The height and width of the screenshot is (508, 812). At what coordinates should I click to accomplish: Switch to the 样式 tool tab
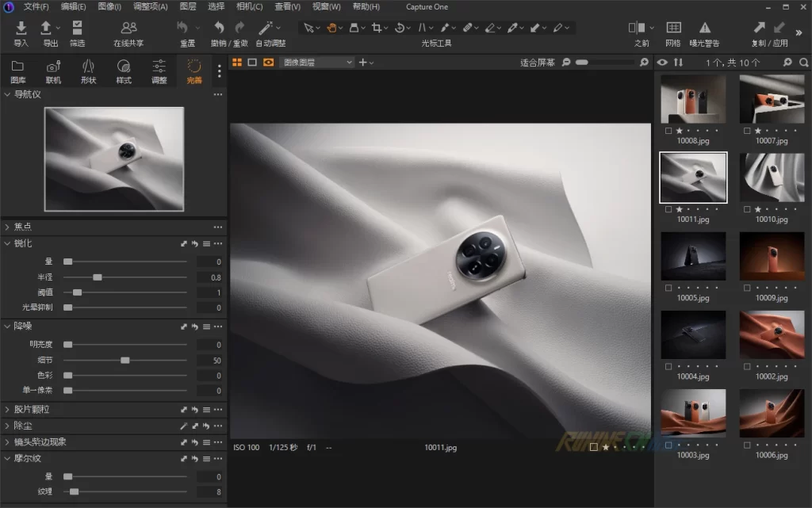click(124, 70)
